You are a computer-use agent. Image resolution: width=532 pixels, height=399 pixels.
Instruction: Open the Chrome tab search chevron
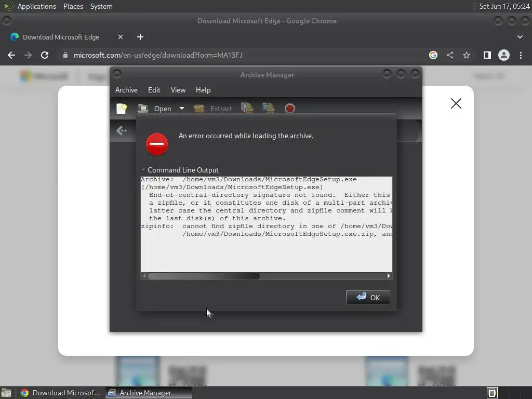coord(520,37)
